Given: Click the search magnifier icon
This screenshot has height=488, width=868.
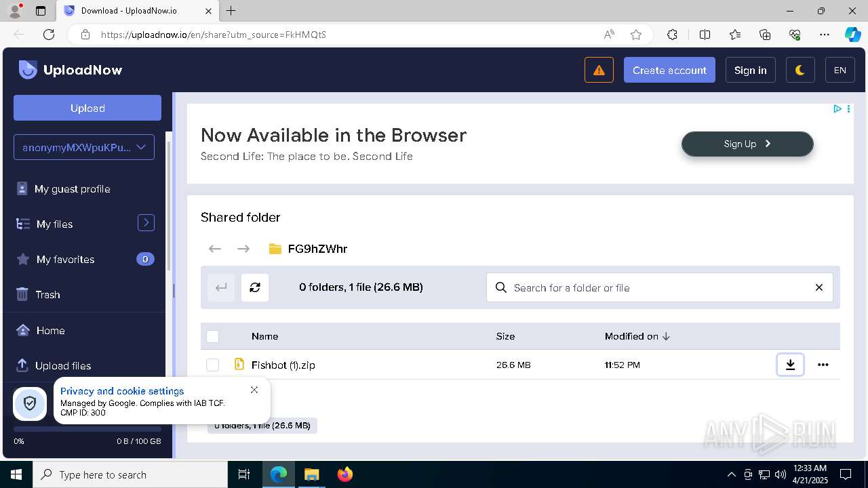Looking at the screenshot, I should (x=501, y=287).
